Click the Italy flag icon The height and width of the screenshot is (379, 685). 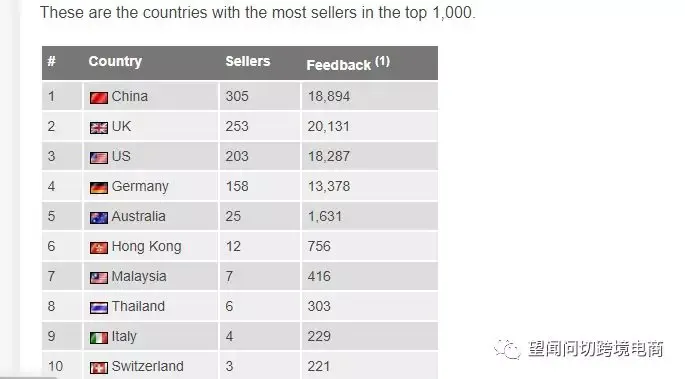[99, 338]
